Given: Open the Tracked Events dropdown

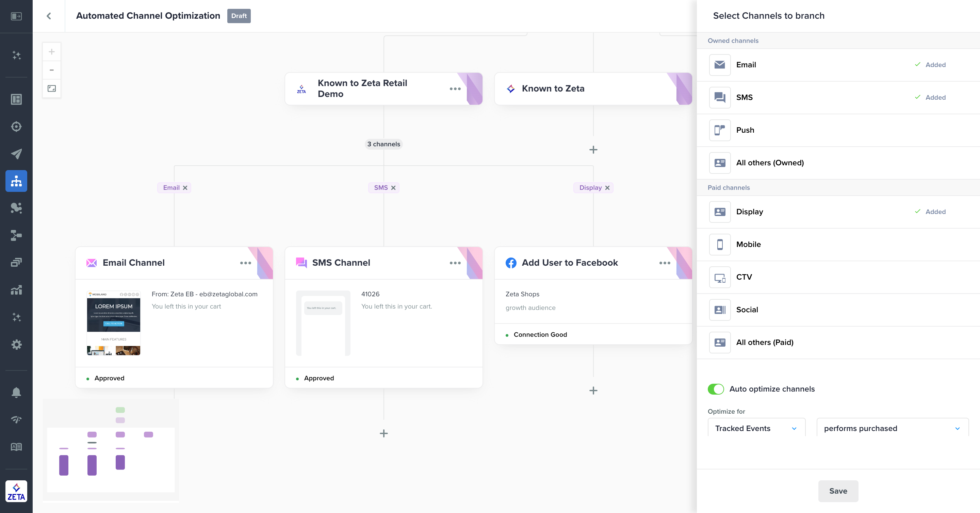Looking at the screenshot, I should click(756, 428).
